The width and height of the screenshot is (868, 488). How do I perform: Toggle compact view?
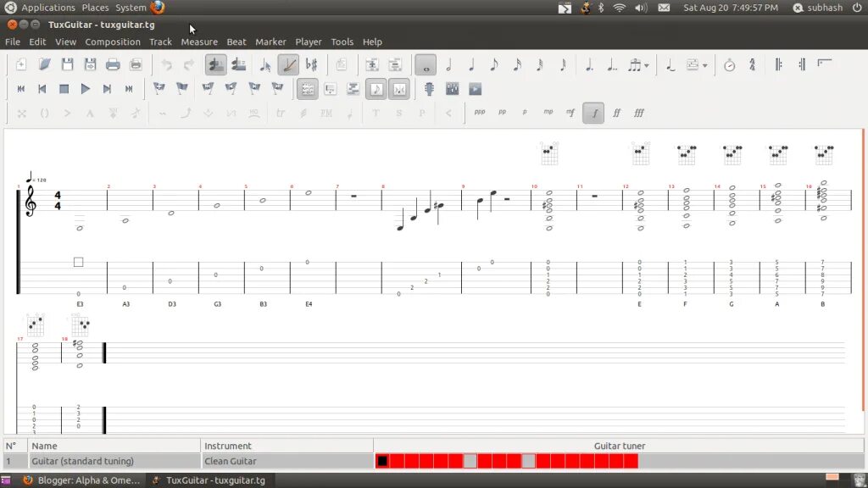coord(399,88)
